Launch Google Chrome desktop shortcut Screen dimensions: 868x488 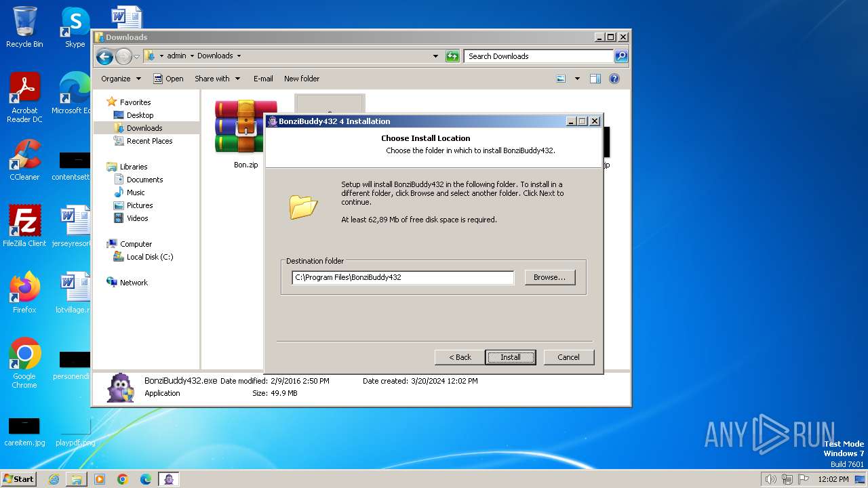tap(24, 363)
